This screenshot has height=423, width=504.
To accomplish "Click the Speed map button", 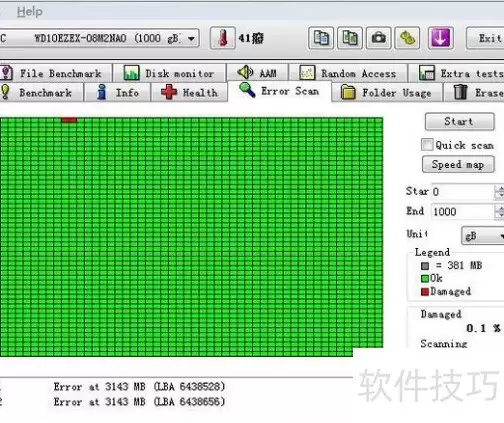I will [458, 164].
